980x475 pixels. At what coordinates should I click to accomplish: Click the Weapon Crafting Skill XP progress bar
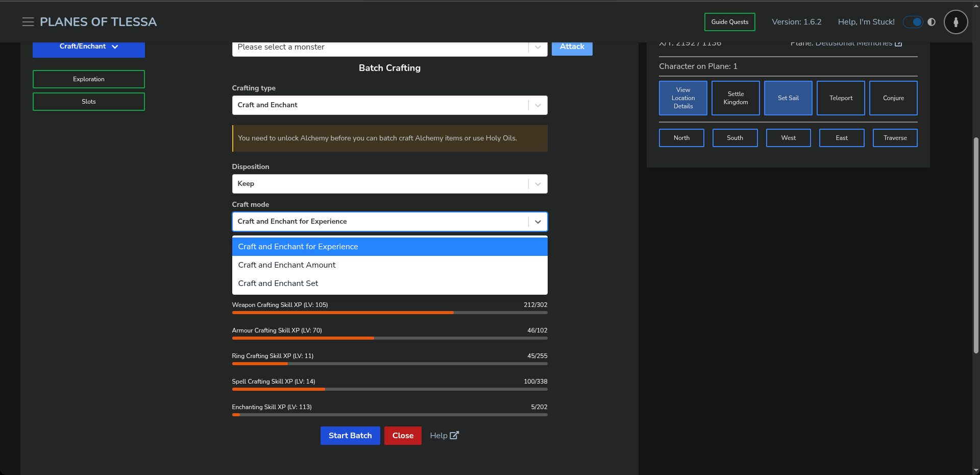389,313
